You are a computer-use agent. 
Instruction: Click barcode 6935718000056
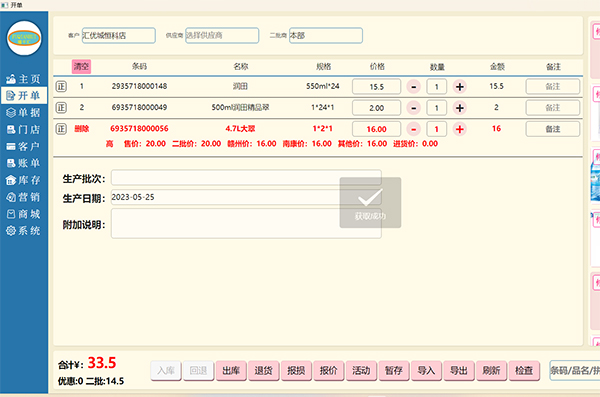pos(139,129)
